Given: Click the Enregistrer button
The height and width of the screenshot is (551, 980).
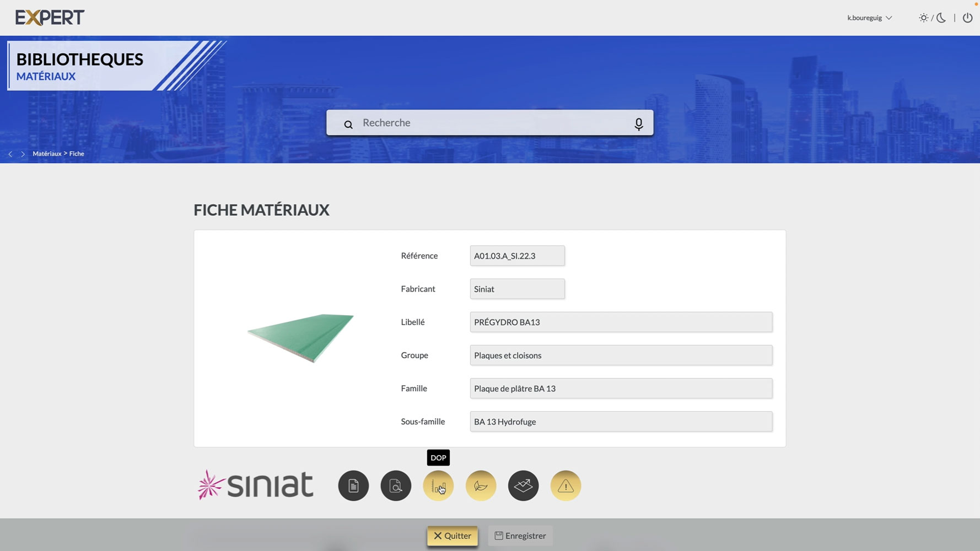Looking at the screenshot, I should 520,536.
